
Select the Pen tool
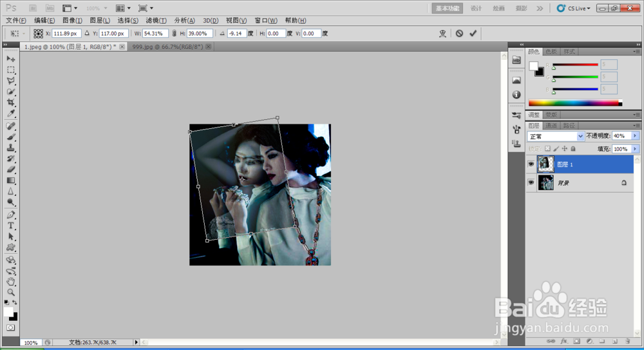coord(11,215)
